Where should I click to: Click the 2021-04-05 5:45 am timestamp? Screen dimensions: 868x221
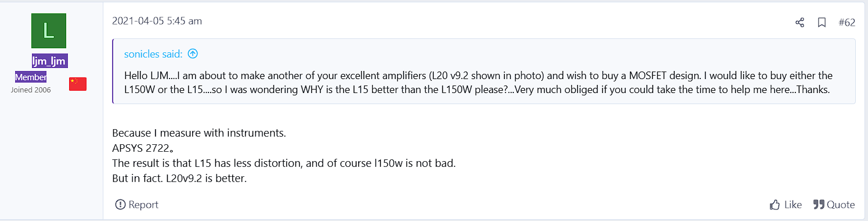click(157, 21)
